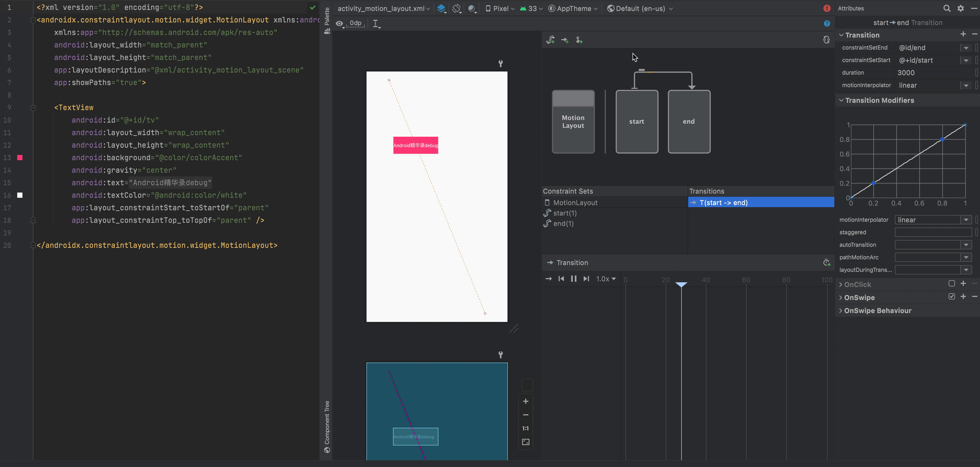The height and width of the screenshot is (467, 980).
Task: Select start(1) constraint set
Action: [x=565, y=213]
